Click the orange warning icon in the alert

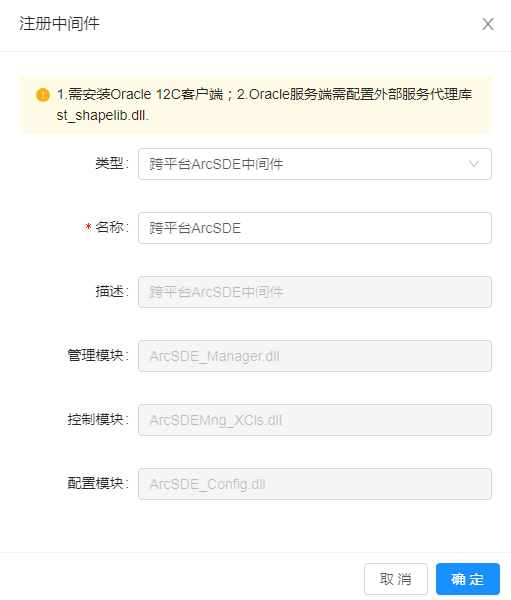coord(43,95)
